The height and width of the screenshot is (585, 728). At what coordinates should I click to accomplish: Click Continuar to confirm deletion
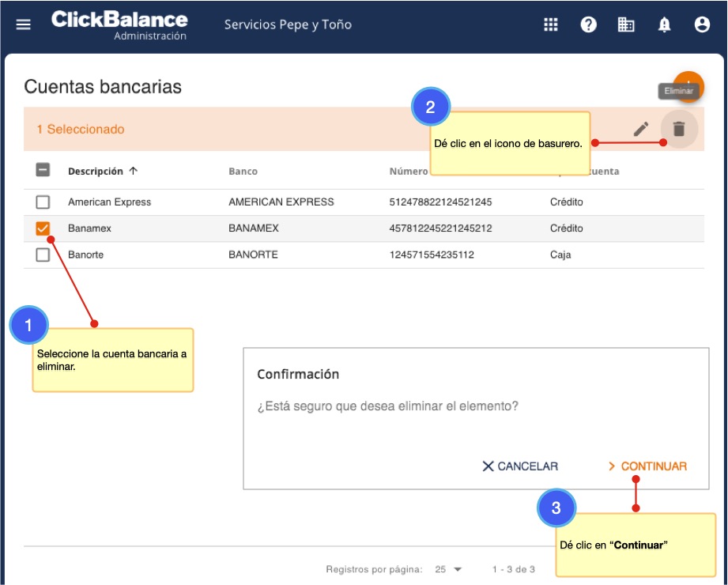pyautogui.click(x=647, y=466)
